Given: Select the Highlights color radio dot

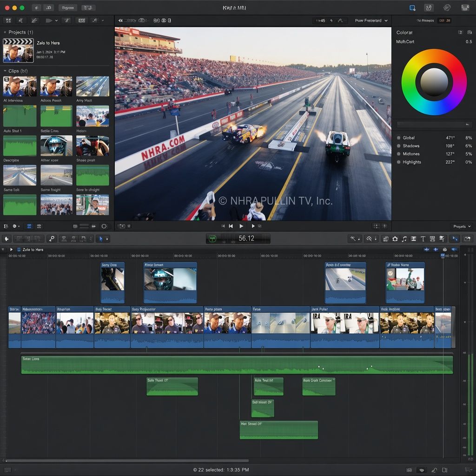Looking at the screenshot, I should click(x=398, y=162).
